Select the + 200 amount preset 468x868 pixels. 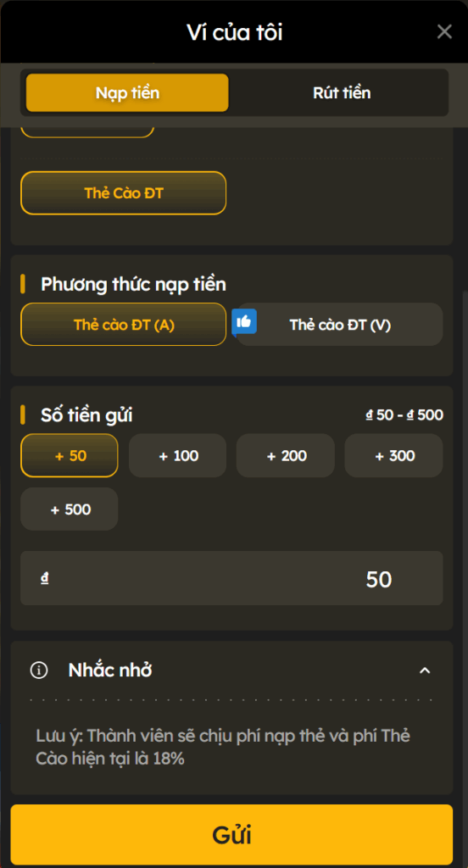pos(286,455)
